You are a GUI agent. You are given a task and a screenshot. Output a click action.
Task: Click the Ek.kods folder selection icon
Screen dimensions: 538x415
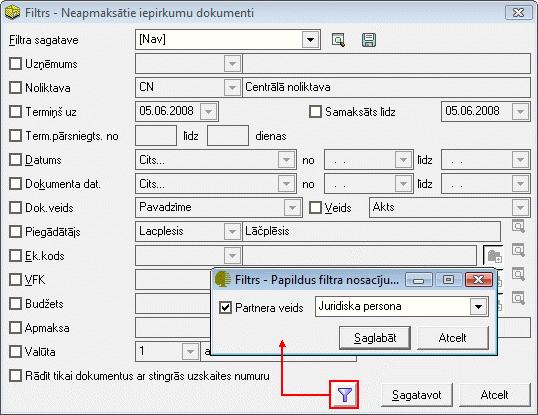494,256
